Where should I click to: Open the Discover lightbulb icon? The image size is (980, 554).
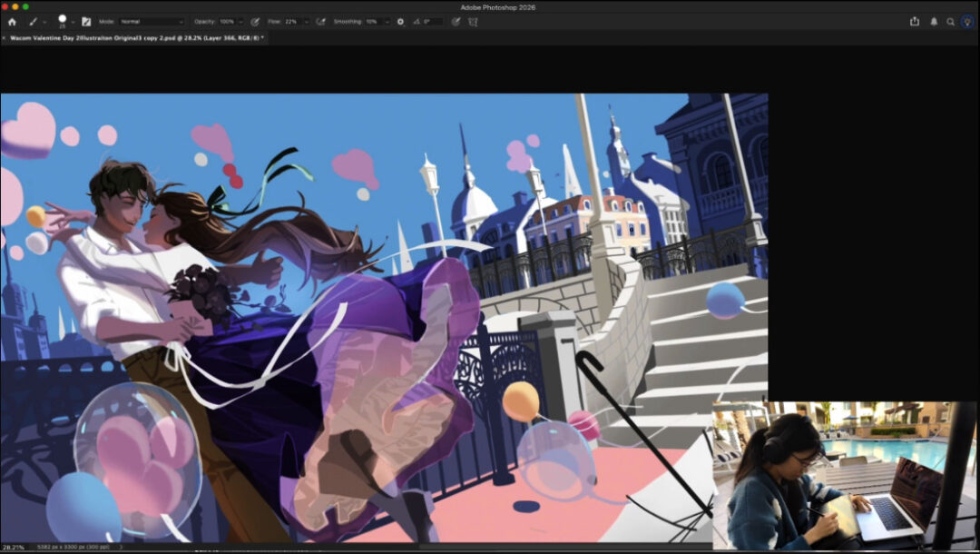(967, 21)
